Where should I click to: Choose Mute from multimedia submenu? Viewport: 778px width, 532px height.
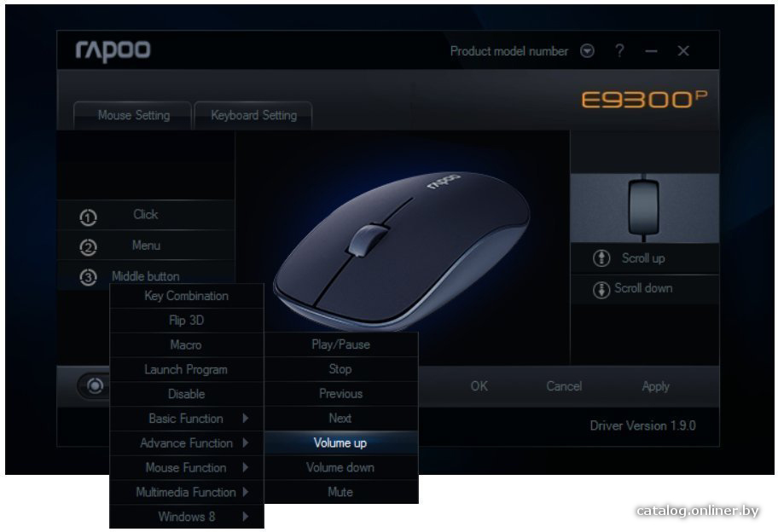click(341, 492)
